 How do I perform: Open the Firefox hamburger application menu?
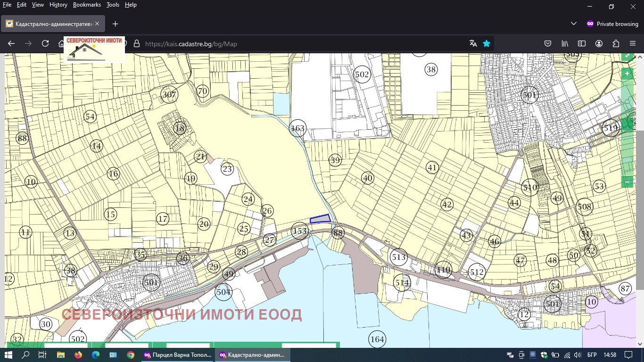pos(633,43)
